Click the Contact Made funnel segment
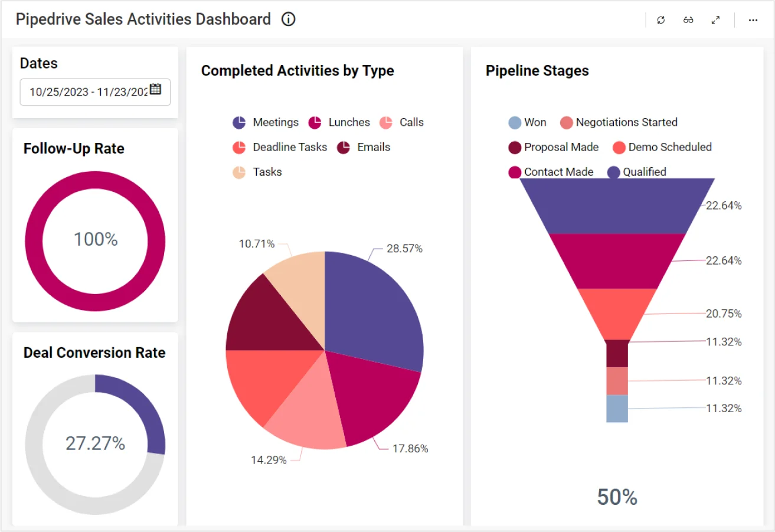The width and height of the screenshot is (775, 532). click(617, 261)
